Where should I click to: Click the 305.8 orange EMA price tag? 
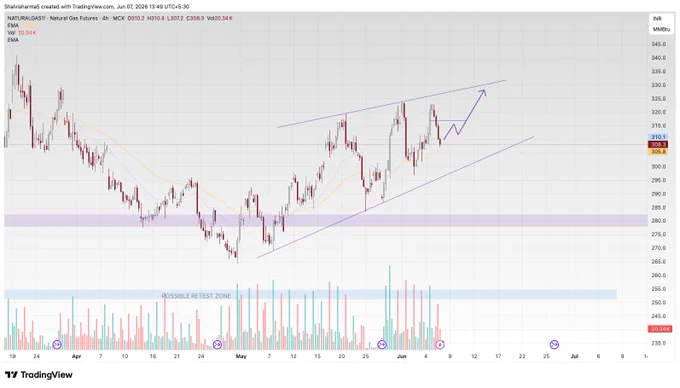pos(658,152)
